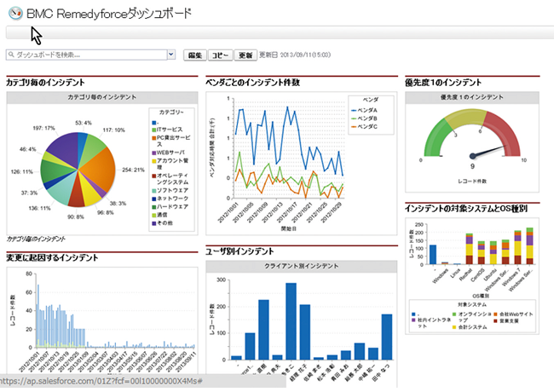Click the ハードウェア legend entry

(170, 206)
